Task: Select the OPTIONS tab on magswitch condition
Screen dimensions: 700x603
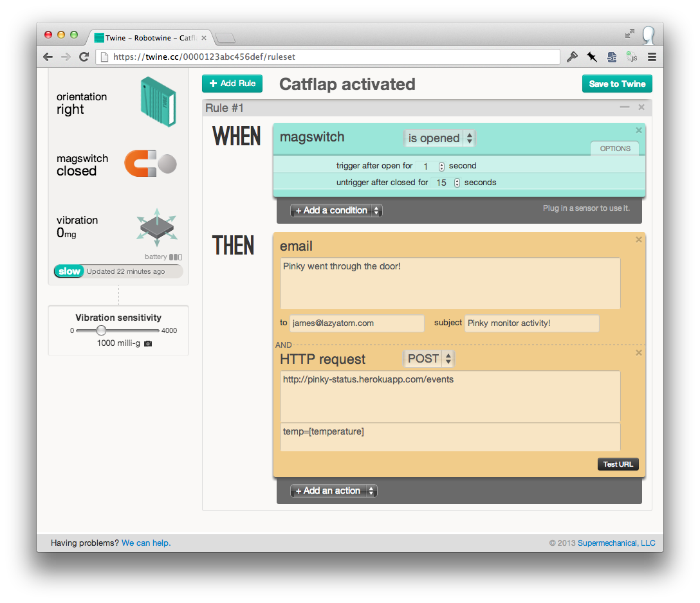Action: pyautogui.click(x=614, y=148)
